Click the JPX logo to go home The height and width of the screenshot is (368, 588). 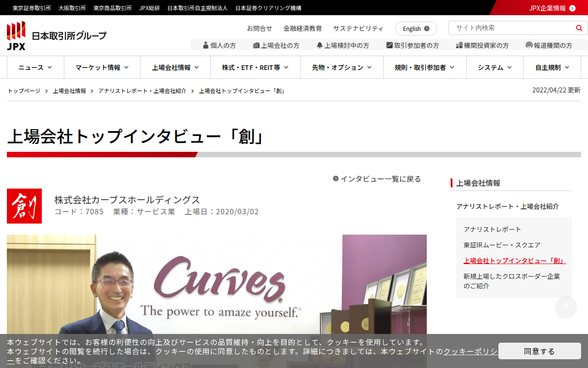[57, 35]
